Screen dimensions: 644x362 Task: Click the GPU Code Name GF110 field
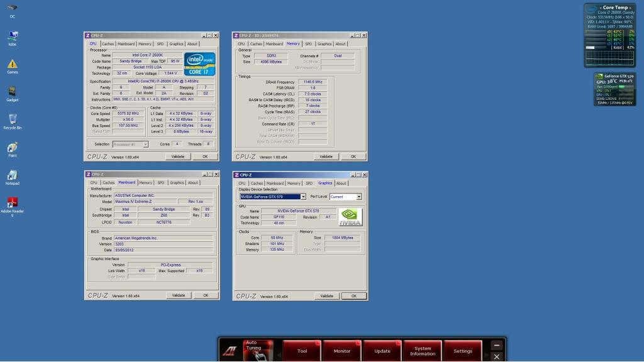point(279,217)
